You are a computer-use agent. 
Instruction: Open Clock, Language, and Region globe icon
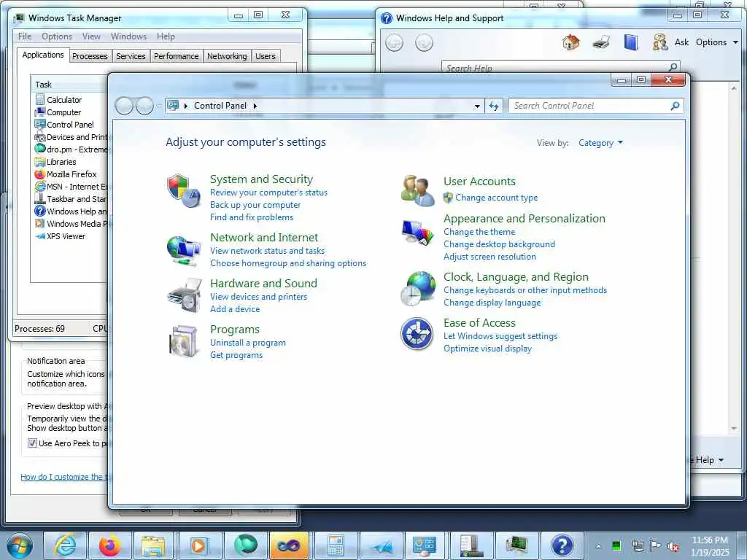417,289
